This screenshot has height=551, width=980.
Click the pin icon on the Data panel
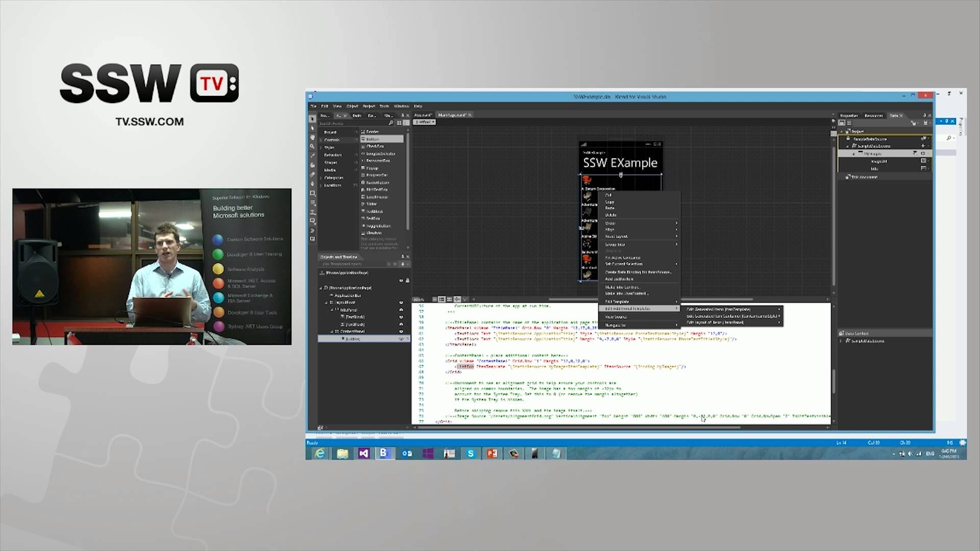925,115
